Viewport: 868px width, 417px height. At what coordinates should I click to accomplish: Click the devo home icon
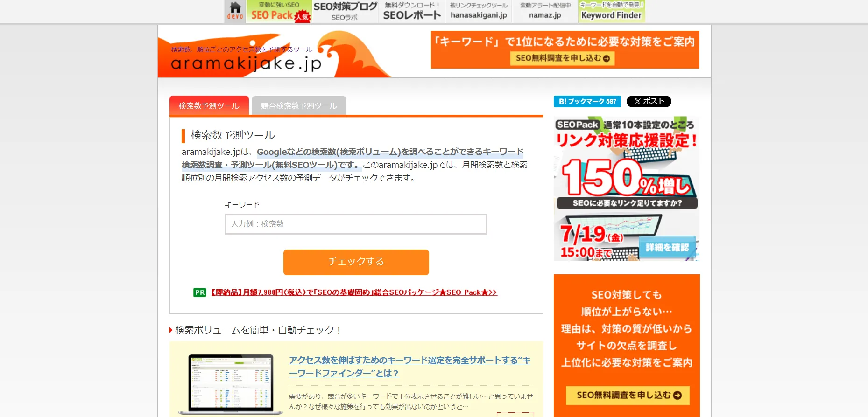click(235, 11)
